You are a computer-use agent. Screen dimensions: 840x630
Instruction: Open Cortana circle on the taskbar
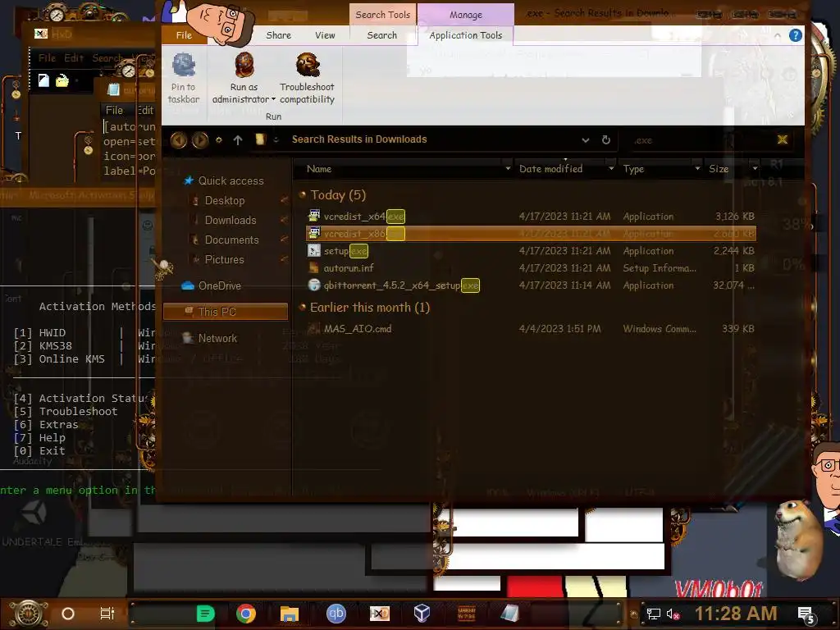click(x=67, y=614)
